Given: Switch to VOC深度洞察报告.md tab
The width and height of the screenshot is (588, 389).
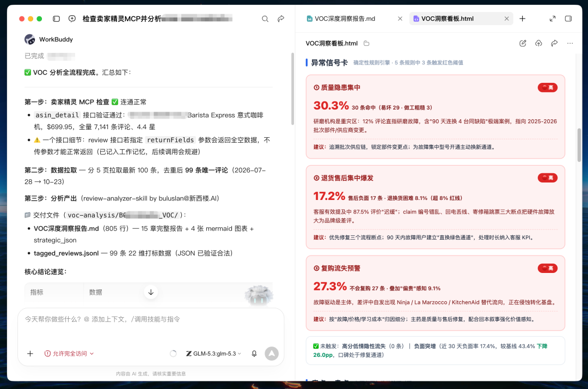Looking at the screenshot, I should point(345,19).
